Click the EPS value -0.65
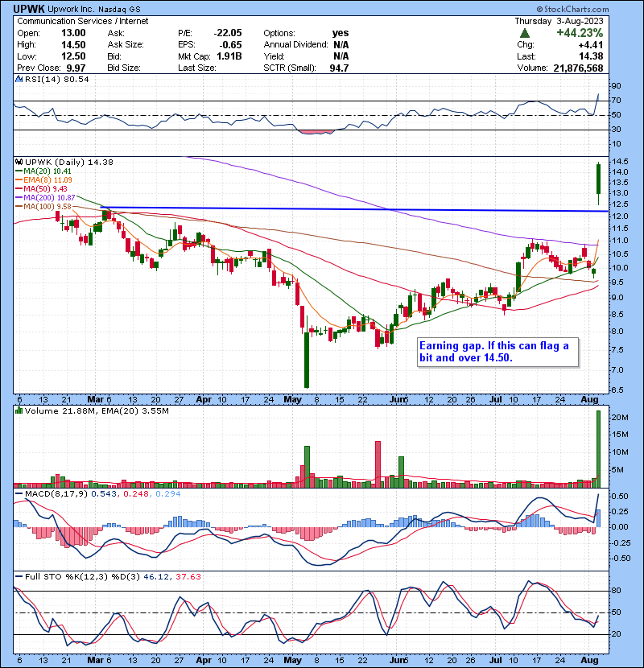This screenshot has height=668, width=644. tap(230, 45)
